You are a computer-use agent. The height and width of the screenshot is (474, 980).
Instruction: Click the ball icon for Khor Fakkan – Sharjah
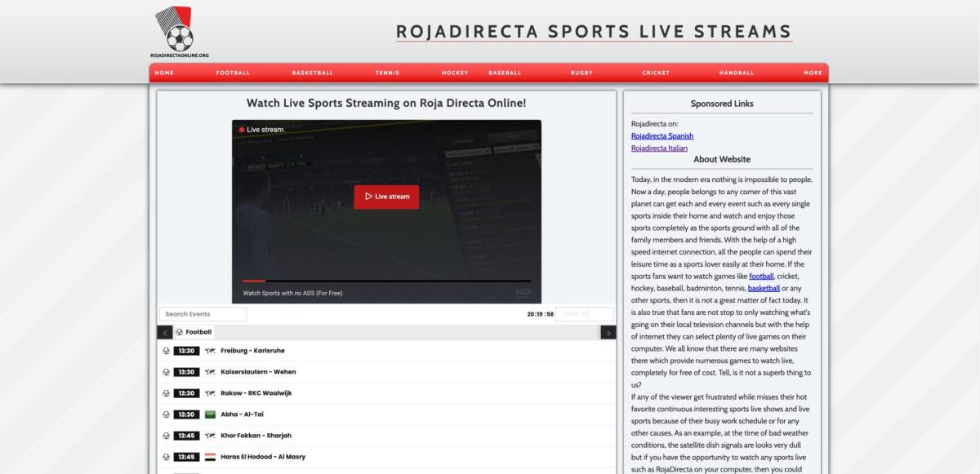click(x=166, y=435)
